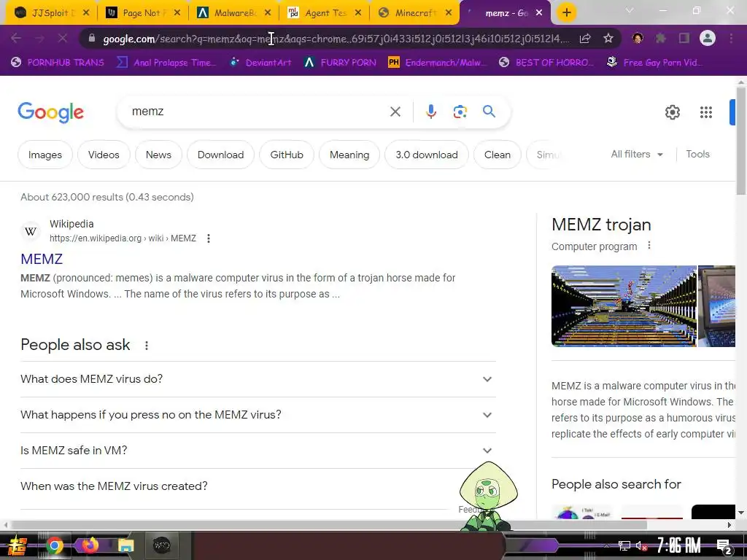Image resolution: width=747 pixels, height=560 pixels.
Task: Open the Tools option
Action: coord(697,155)
